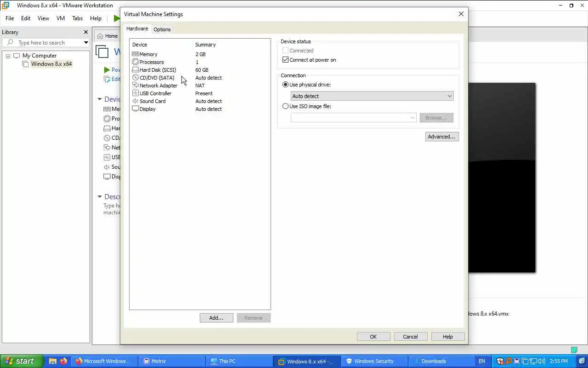The width and height of the screenshot is (588, 368).
Task: Switch to the Hardware tab
Action: click(x=137, y=29)
